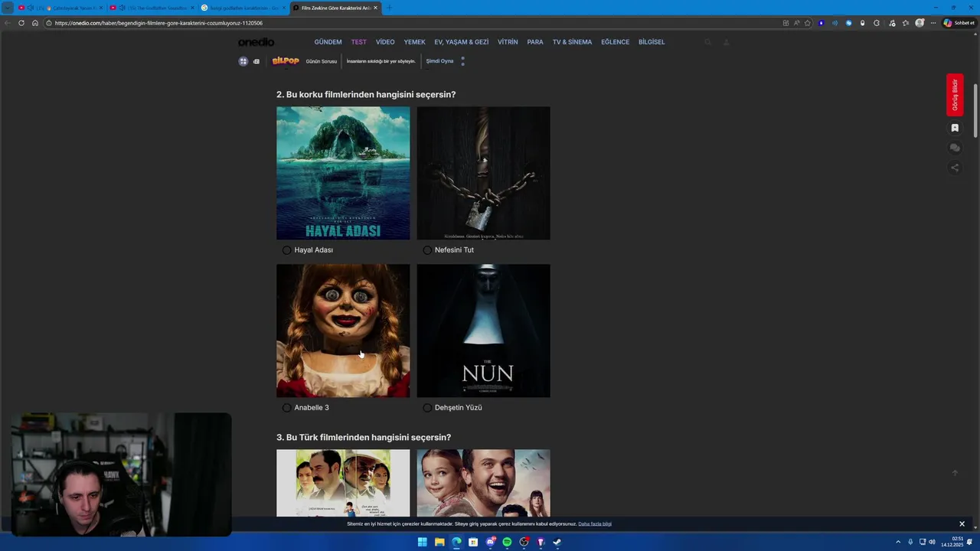Launch File Explorer from the taskbar

pyautogui.click(x=439, y=542)
